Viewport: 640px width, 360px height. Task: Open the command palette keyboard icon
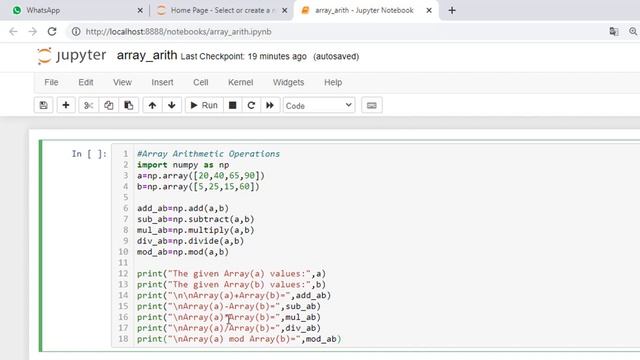pos(371,105)
